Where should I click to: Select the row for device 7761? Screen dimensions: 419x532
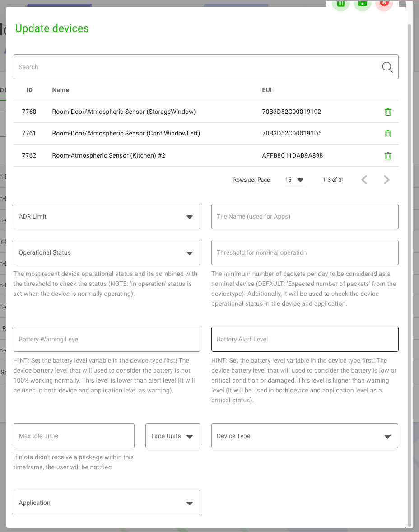click(x=181, y=134)
